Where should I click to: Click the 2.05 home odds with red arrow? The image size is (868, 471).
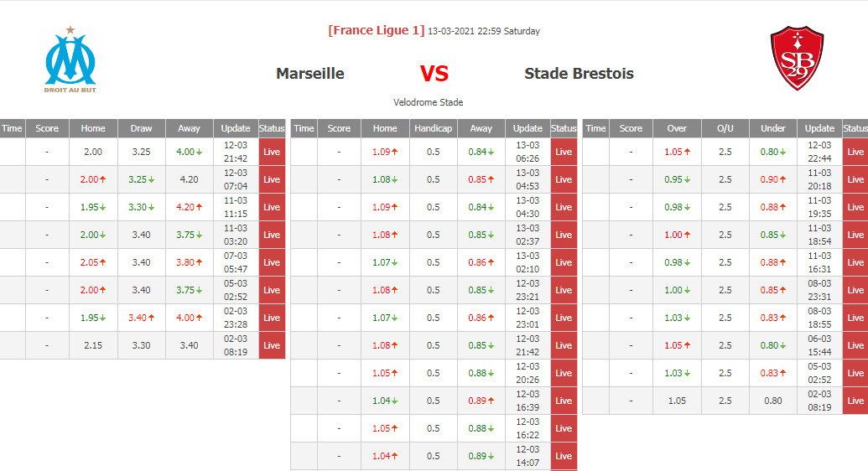[x=93, y=262]
